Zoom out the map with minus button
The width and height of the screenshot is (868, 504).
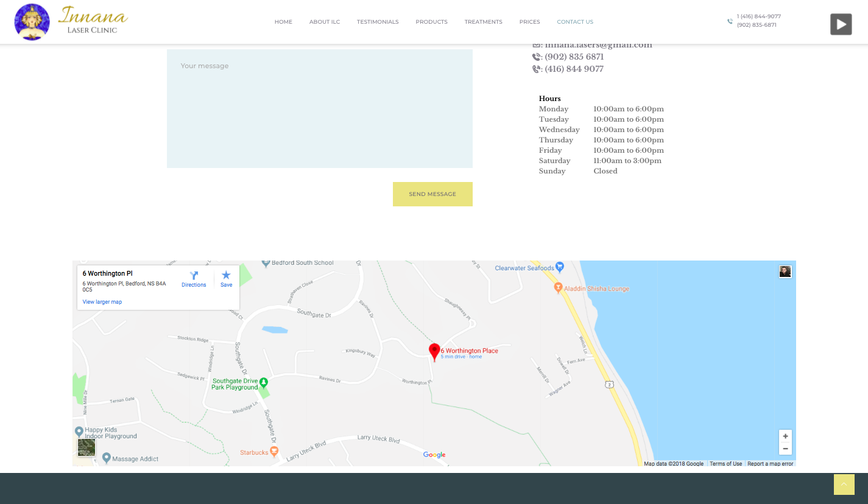[x=786, y=449]
